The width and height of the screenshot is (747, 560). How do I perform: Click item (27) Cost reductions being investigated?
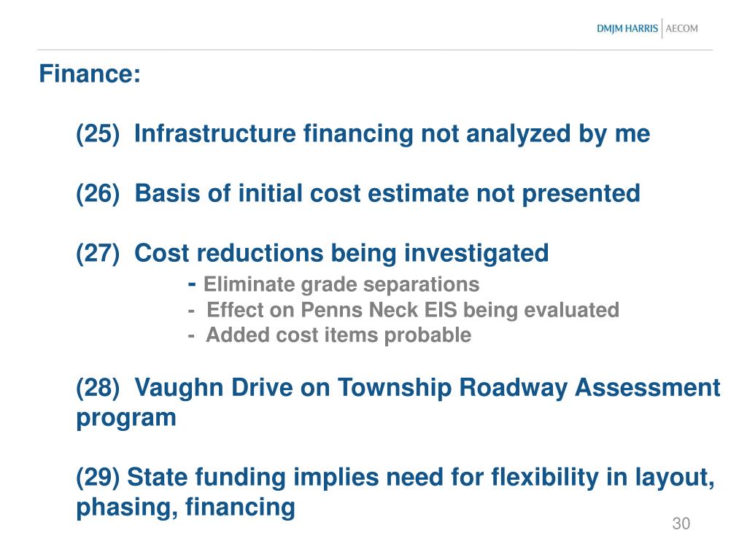(312, 253)
